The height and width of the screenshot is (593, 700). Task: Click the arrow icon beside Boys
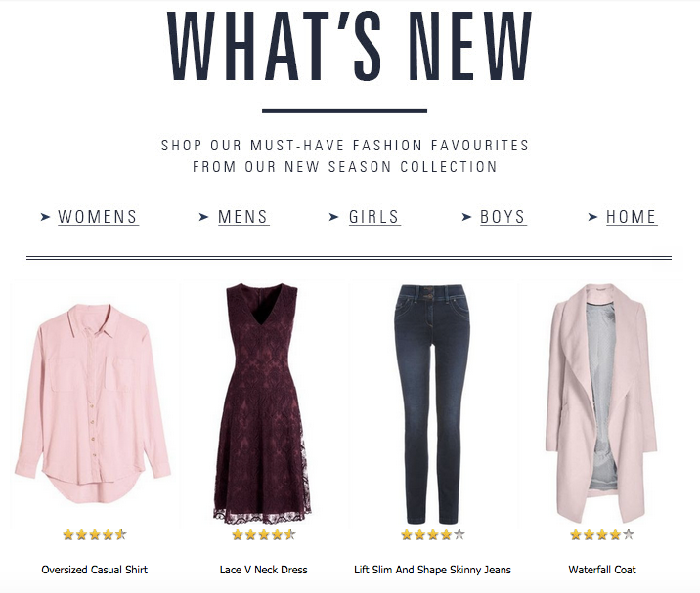point(466,217)
